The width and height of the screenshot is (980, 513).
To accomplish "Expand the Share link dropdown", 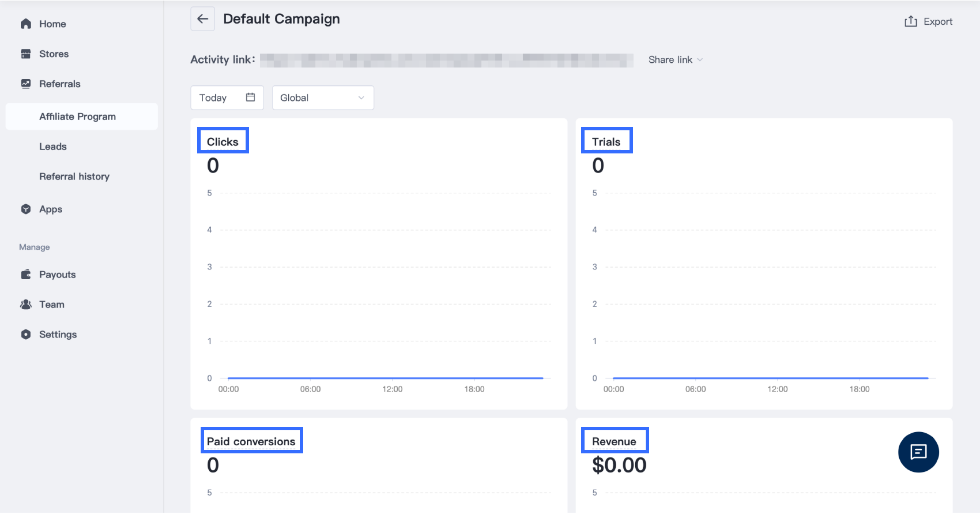I will 675,60.
